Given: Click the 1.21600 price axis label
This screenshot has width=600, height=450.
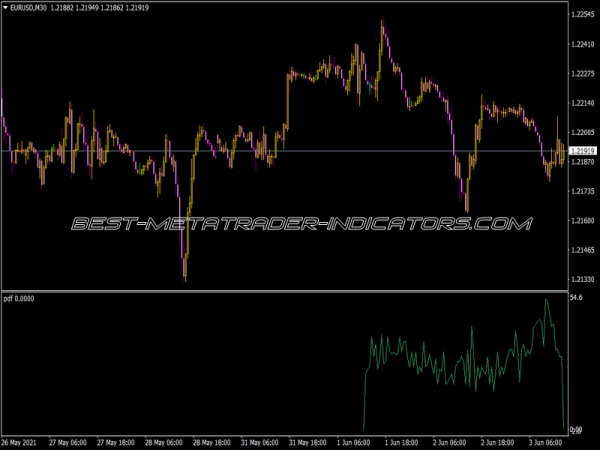Looking at the screenshot, I should click(x=582, y=220).
